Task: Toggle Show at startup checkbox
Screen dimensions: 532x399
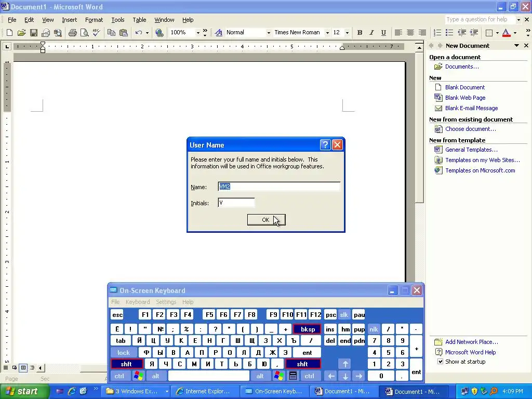Action: (440, 362)
